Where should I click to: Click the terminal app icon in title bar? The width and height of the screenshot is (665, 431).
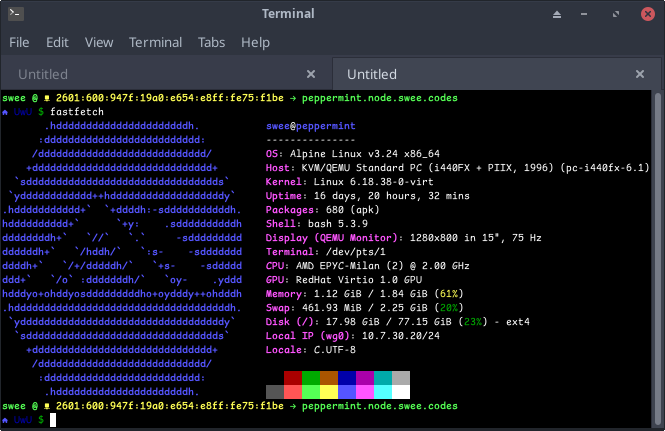(x=16, y=14)
